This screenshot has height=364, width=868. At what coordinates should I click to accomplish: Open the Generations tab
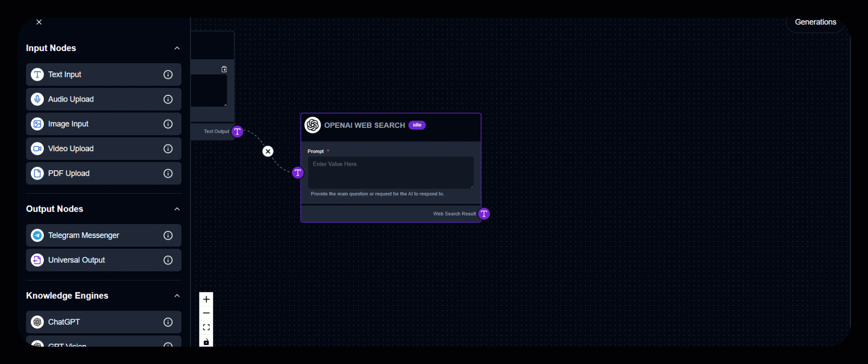click(x=815, y=22)
